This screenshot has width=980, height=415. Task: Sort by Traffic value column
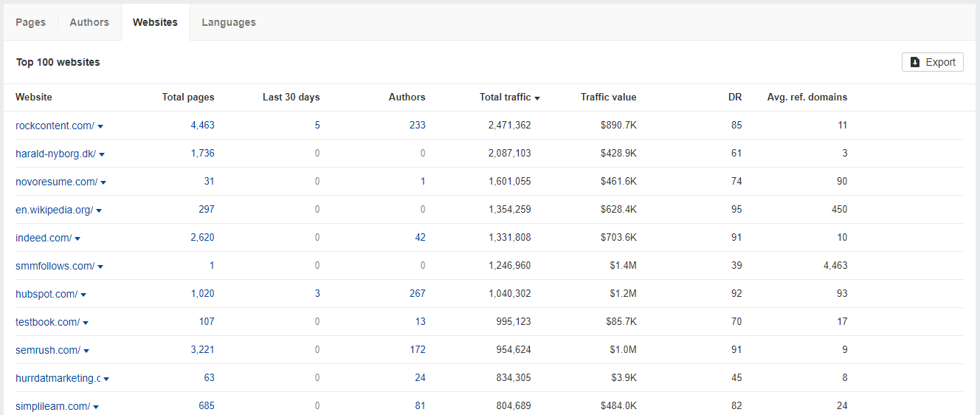pos(608,97)
